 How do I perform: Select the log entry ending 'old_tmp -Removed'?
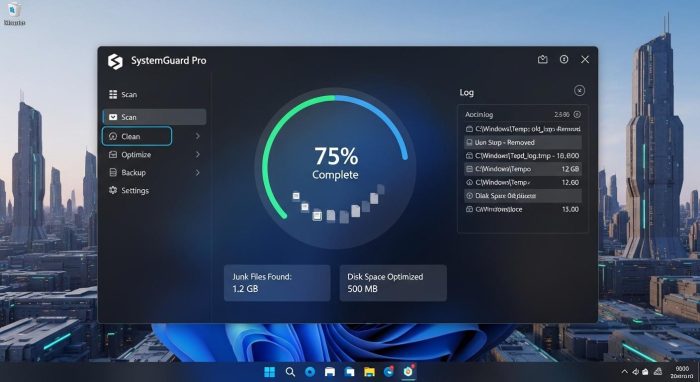click(x=523, y=129)
